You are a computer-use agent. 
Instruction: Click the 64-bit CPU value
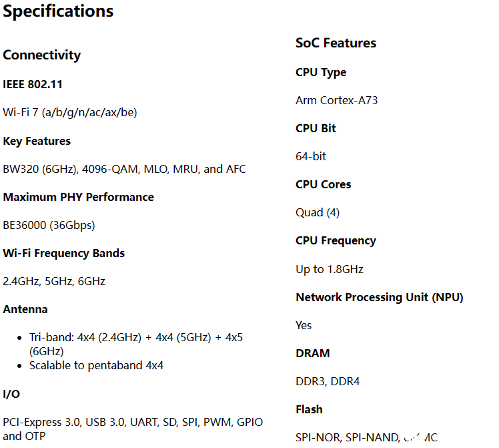click(311, 156)
